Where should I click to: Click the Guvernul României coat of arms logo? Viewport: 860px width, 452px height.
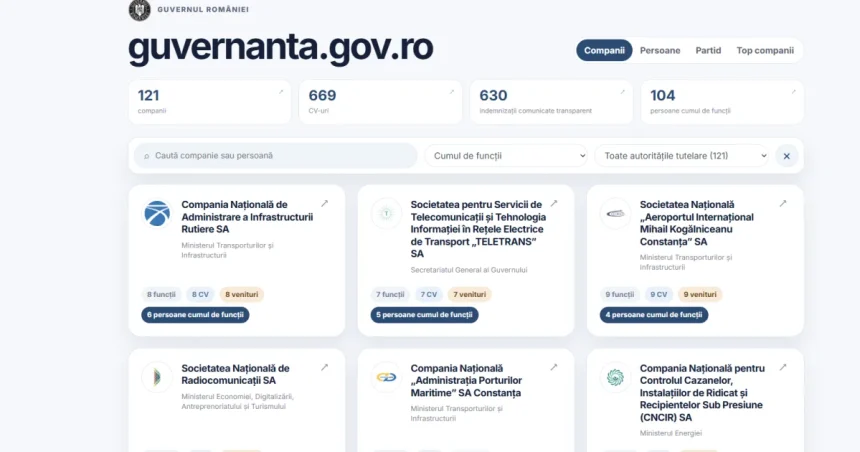139,9
